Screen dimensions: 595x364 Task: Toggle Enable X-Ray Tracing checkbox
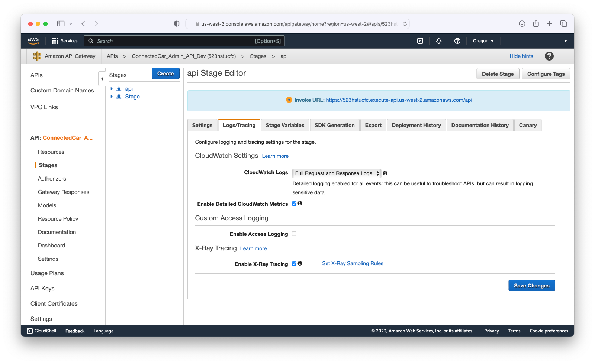(294, 264)
